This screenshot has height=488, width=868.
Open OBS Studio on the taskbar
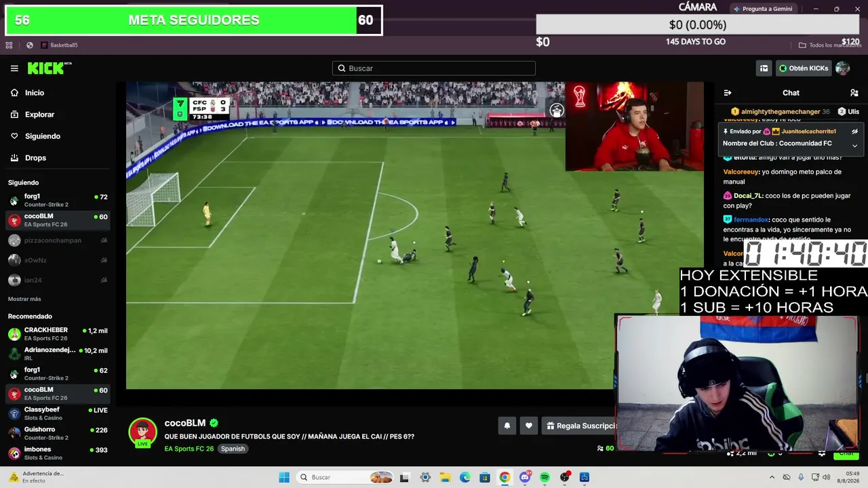click(565, 477)
